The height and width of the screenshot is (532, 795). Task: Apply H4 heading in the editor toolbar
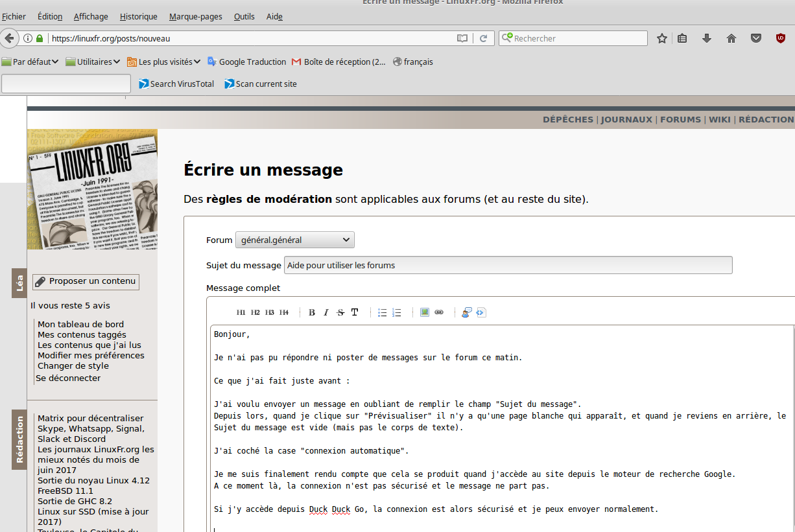pyautogui.click(x=284, y=312)
